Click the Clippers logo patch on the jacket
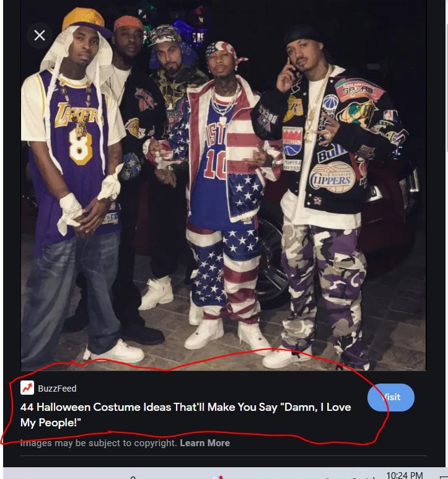This screenshot has width=448, height=479. click(332, 177)
